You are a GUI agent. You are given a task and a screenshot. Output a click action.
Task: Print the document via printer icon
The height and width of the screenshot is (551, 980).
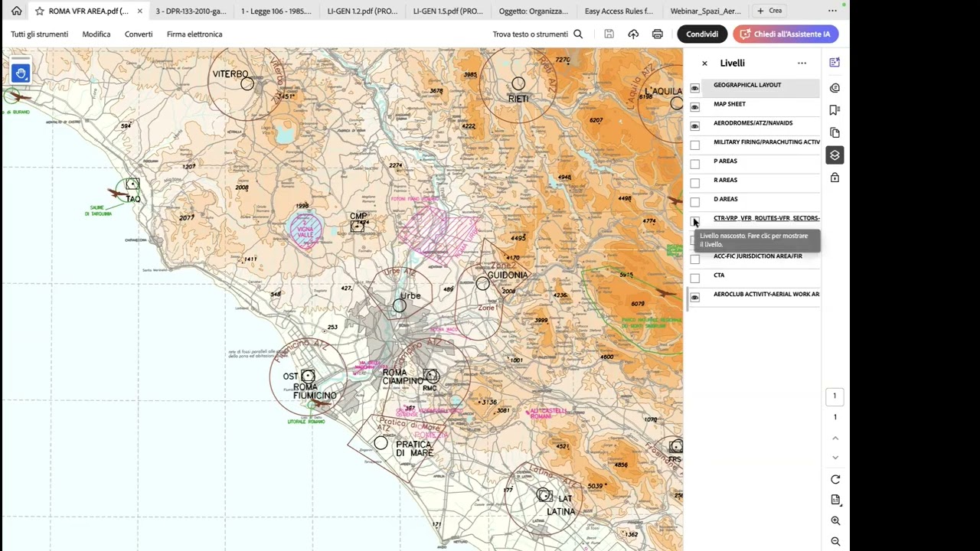[x=657, y=34]
